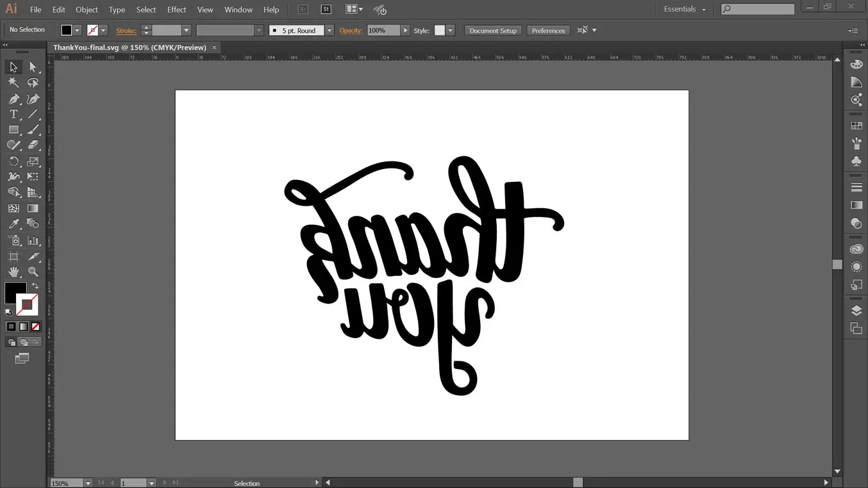Open the zoom level dropdown at 150%
Viewport: 868px width, 488px height.
pos(88,483)
